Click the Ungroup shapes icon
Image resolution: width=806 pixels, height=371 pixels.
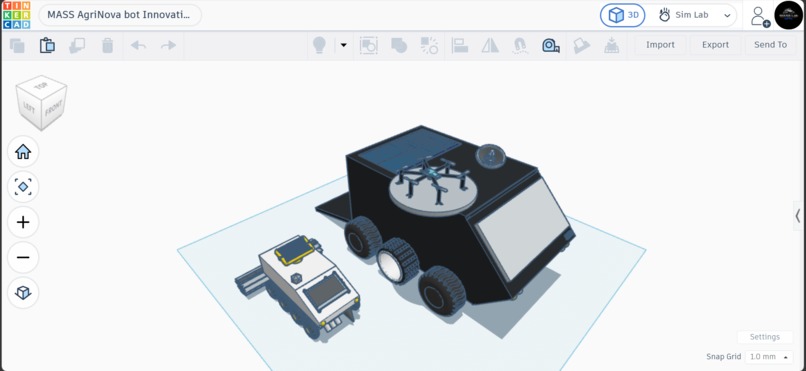click(x=429, y=45)
